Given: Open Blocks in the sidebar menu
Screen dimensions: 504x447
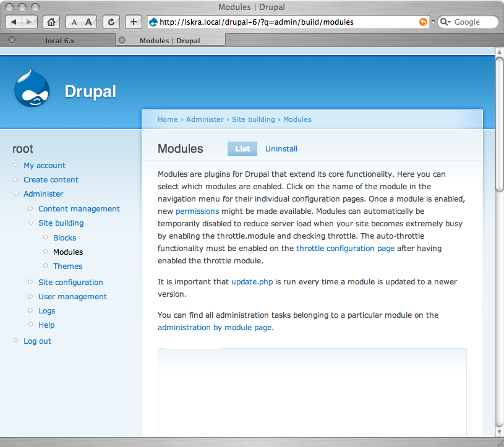Looking at the screenshot, I should point(64,238).
